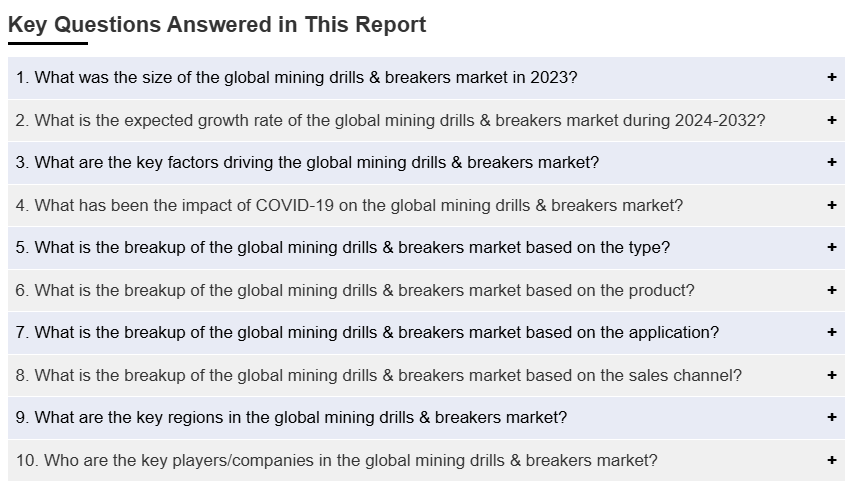
Task: Open question 10 about key players/companies
Action: click(x=337, y=460)
